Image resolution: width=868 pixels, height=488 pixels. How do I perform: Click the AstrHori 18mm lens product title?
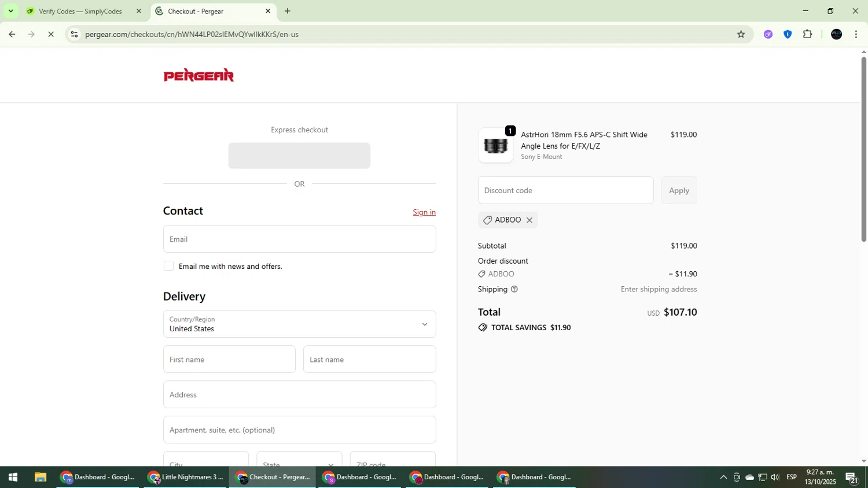pos(584,140)
